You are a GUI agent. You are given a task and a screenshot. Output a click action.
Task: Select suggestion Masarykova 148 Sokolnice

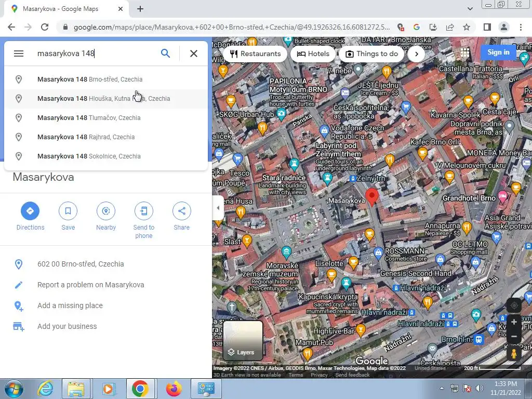pyautogui.click(x=106, y=156)
